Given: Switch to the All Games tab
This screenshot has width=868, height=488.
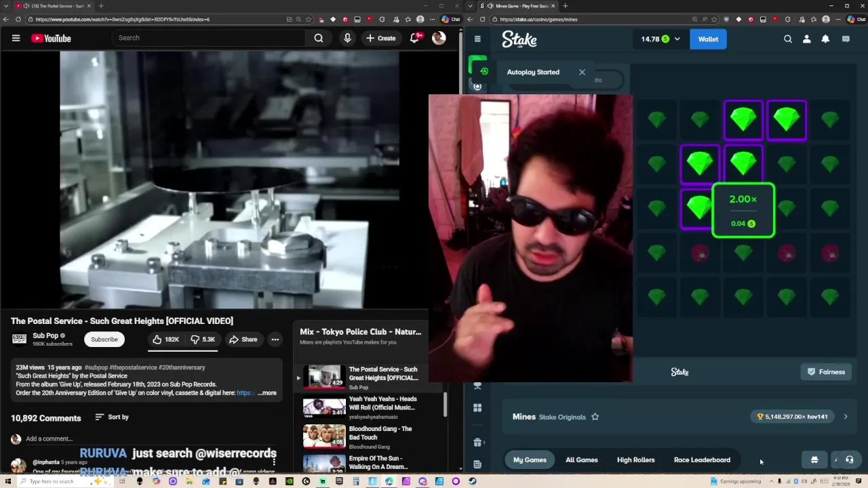Looking at the screenshot, I should [582, 460].
